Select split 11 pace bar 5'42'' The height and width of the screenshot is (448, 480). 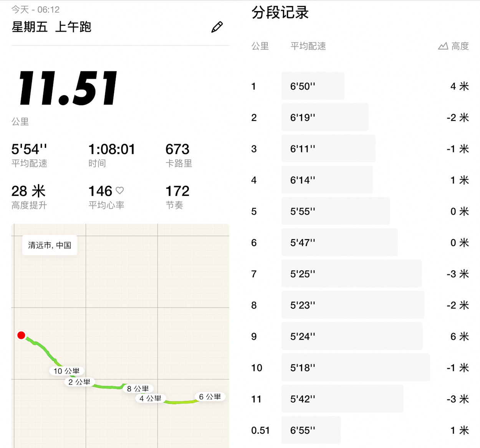pos(342,399)
